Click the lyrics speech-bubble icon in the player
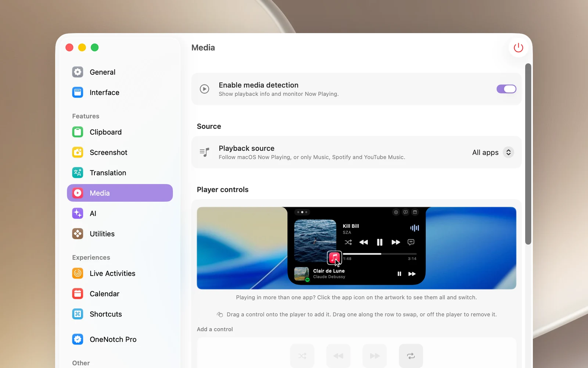 pos(411,242)
